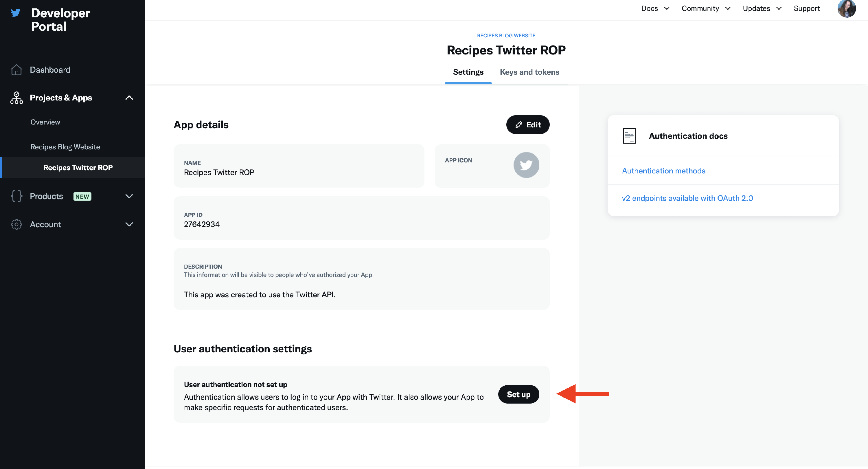Select Recipes Blog Website in sidebar
This screenshot has width=868, height=469.
(65, 147)
